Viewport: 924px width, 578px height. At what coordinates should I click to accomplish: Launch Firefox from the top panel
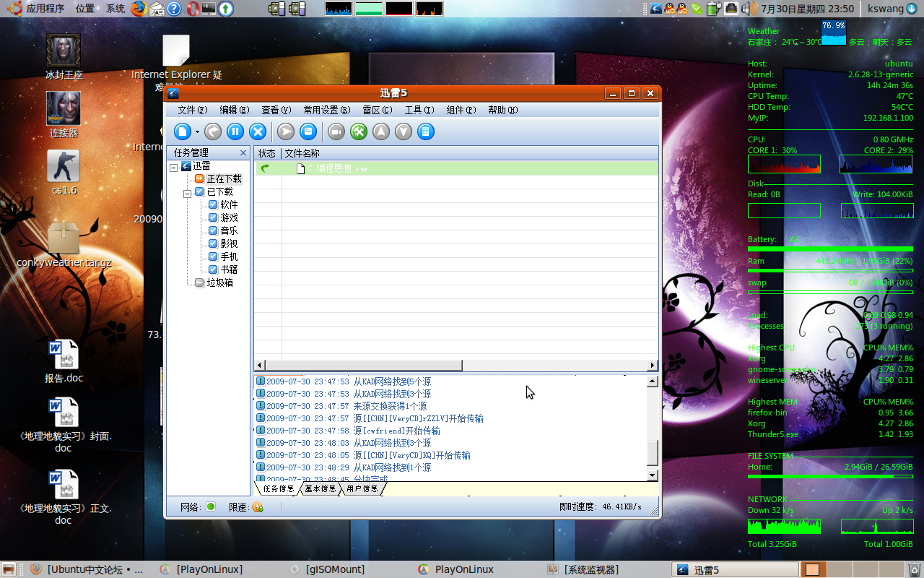139,9
